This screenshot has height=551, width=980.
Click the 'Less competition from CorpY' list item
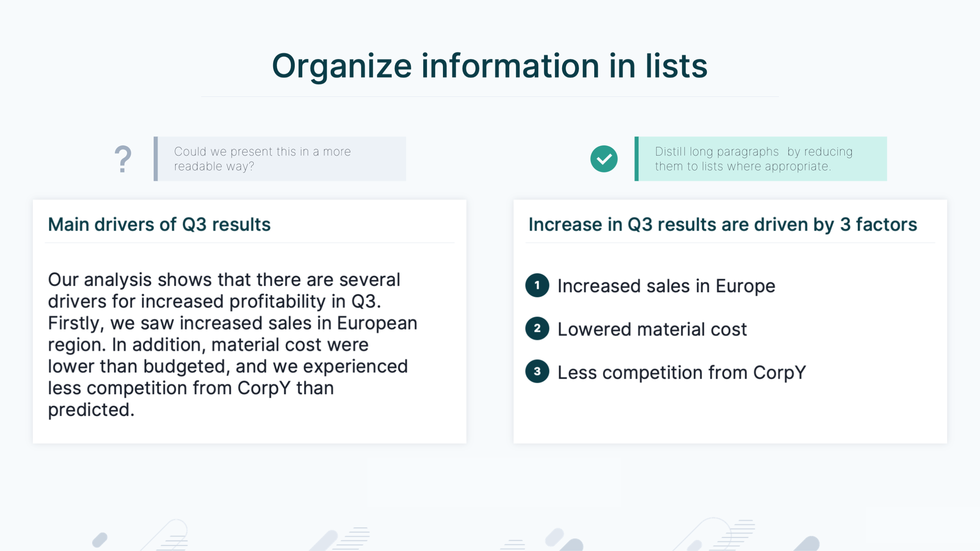681,372
